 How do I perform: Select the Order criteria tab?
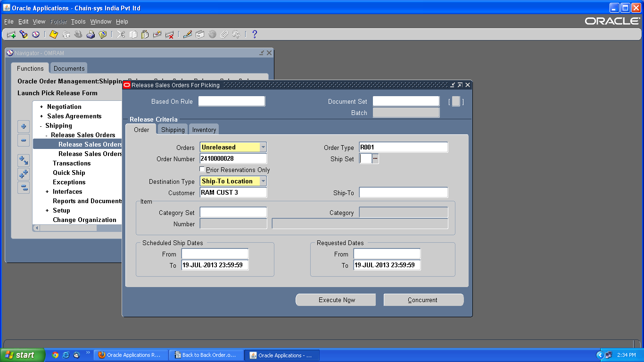[x=141, y=130]
